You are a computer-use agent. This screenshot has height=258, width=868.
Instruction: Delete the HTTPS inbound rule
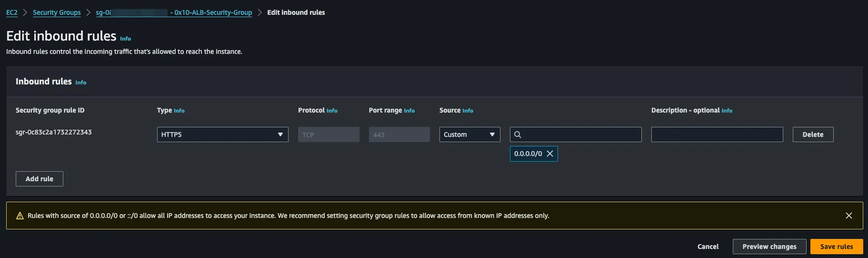tap(813, 134)
